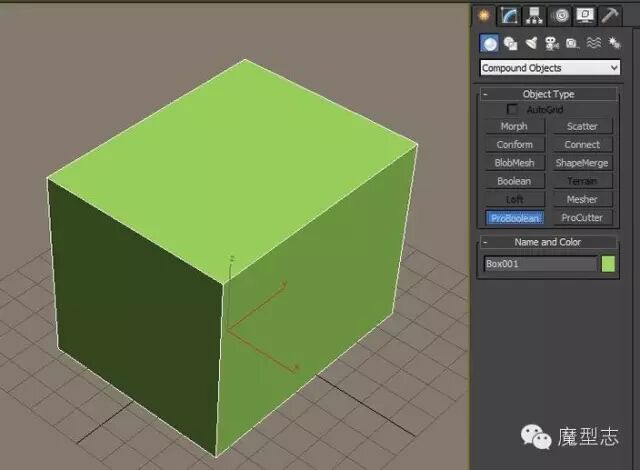Click the Connect button

[x=582, y=144]
